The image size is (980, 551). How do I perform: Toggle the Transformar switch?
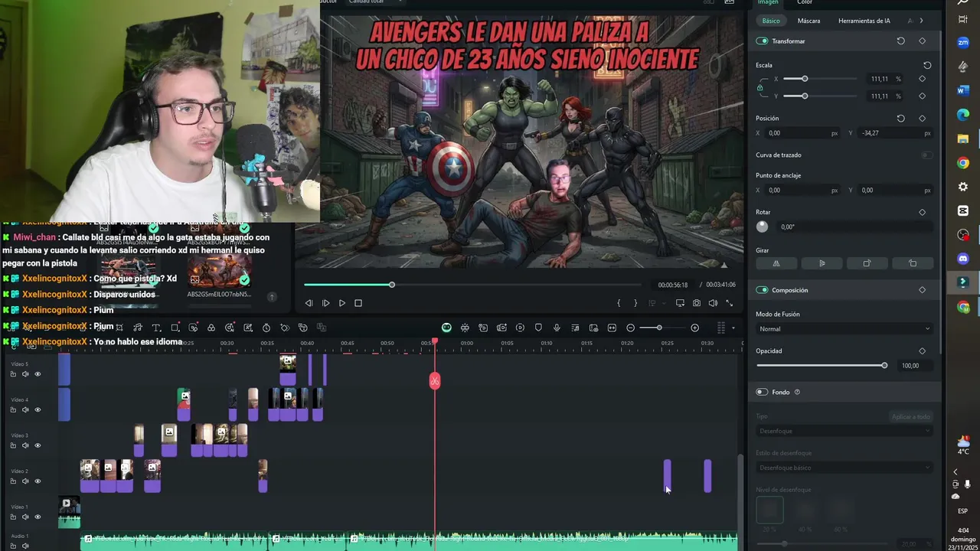click(762, 41)
